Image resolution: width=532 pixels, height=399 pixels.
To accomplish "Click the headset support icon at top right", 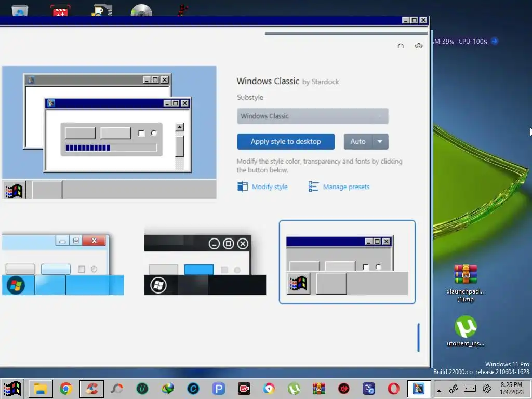I will (x=401, y=46).
